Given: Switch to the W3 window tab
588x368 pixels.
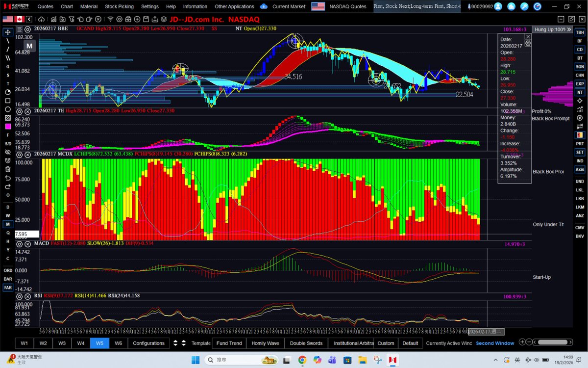Looking at the screenshot, I should click(x=62, y=343).
